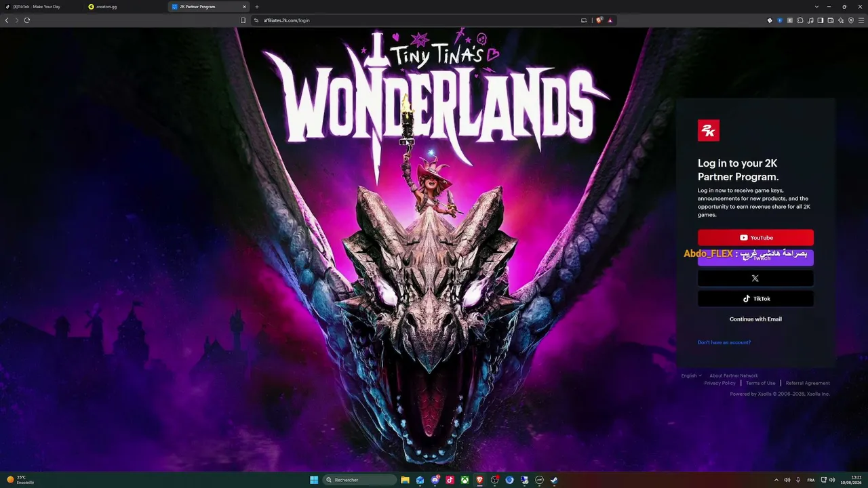Open the clock showing 13:21
This screenshot has width=868, height=488.
pyautogui.click(x=851, y=480)
